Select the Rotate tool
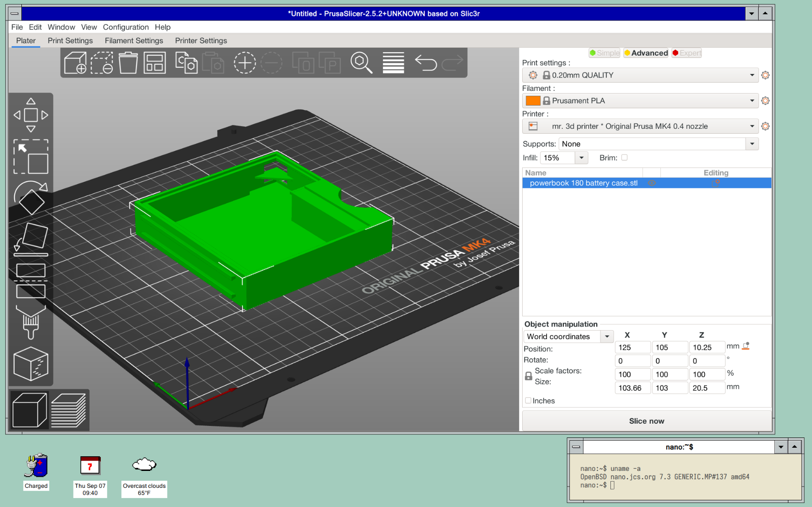Image resolution: width=812 pixels, height=507 pixels. (31, 198)
